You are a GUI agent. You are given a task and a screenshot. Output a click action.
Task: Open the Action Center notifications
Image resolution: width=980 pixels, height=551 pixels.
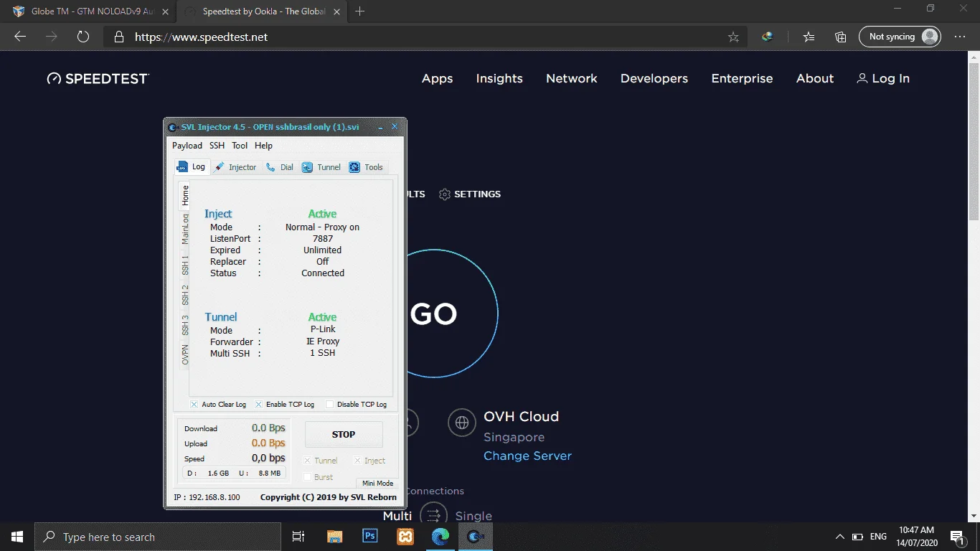[x=956, y=537]
